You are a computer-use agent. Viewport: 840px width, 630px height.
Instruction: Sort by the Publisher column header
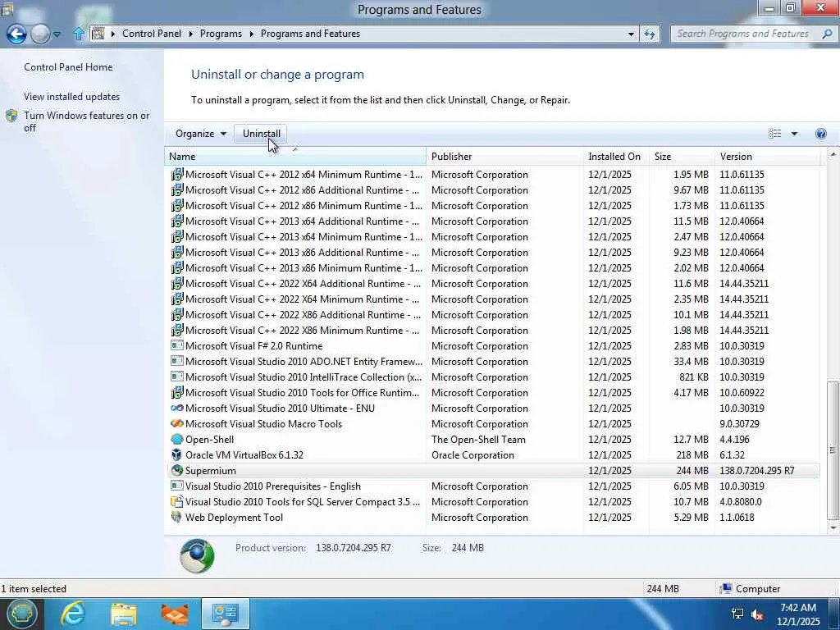pyautogui.click(x=504, y=157)
